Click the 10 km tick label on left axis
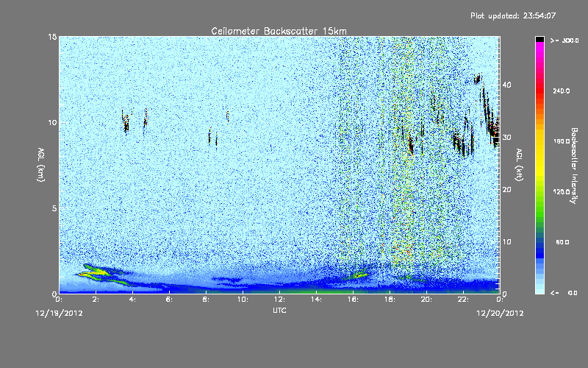This screenshot has width=588, height=368. tap(52, 123)
